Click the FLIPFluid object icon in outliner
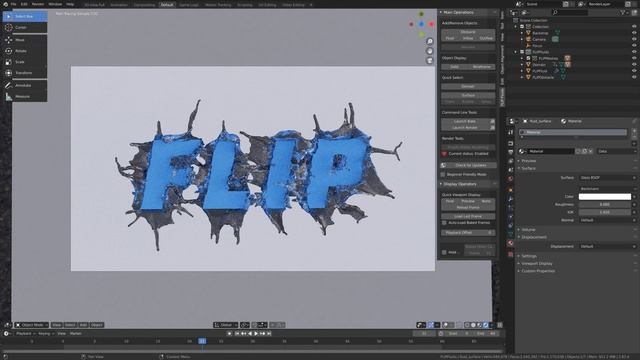This screenshot has width=640, height=360. [x=528, y=71]
